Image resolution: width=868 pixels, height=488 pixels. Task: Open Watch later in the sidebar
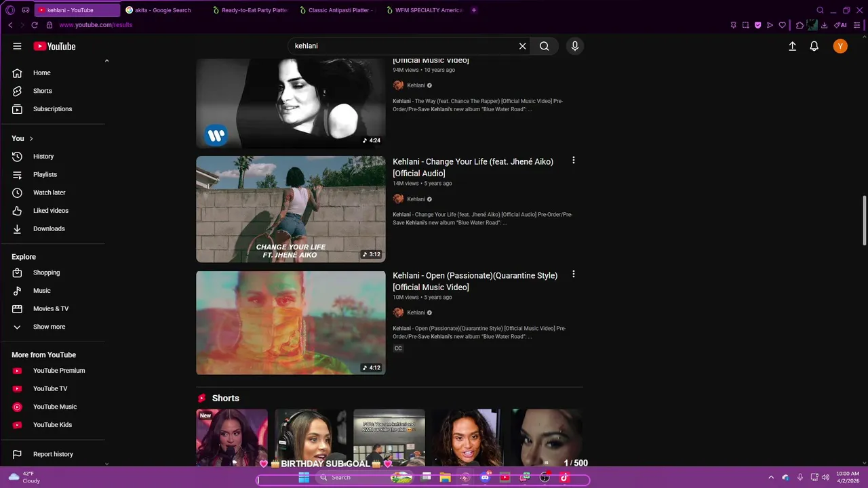click(x=54, y=192)
